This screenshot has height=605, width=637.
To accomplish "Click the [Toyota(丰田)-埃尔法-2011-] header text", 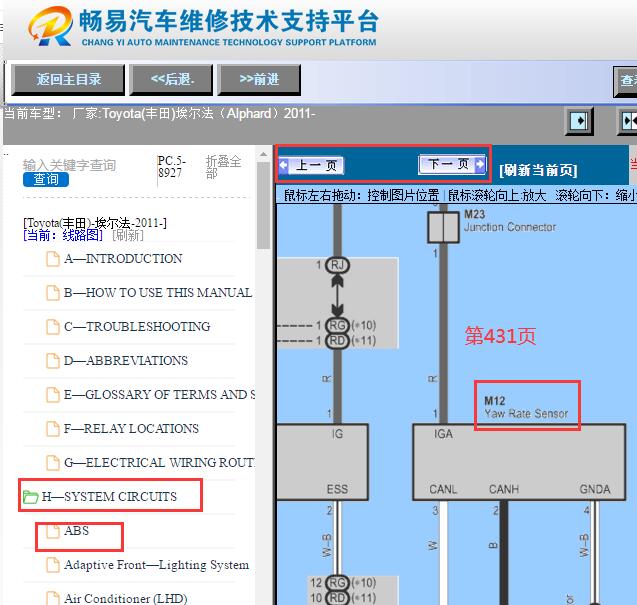I will coord(95,223).
